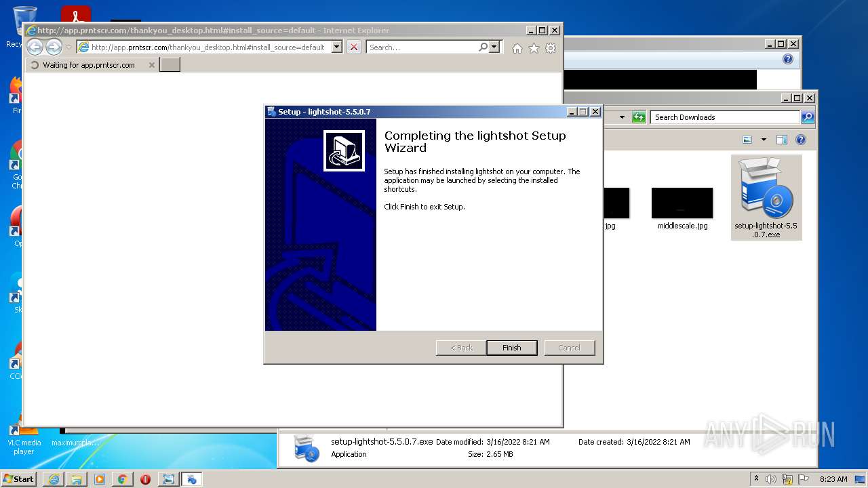Show hidden tray icons arrow
Image resolution: width=868 pixels, height=488 pixels.
[757, 479]
